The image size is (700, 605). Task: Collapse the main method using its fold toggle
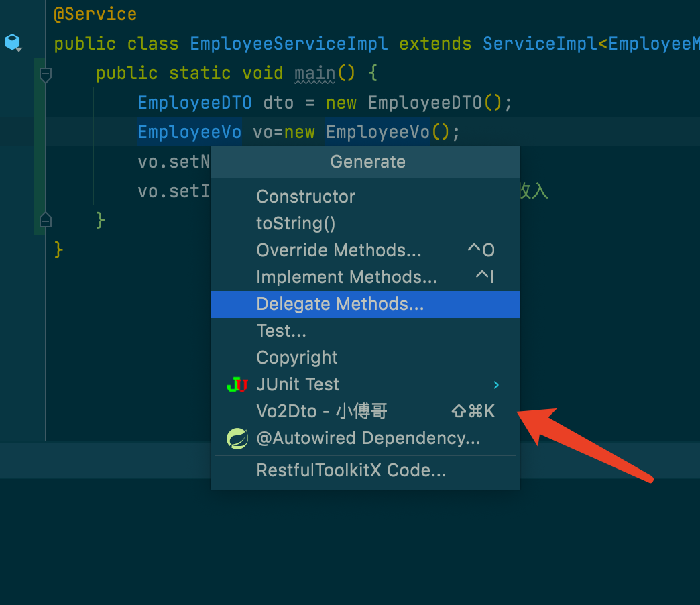point(46,74)
